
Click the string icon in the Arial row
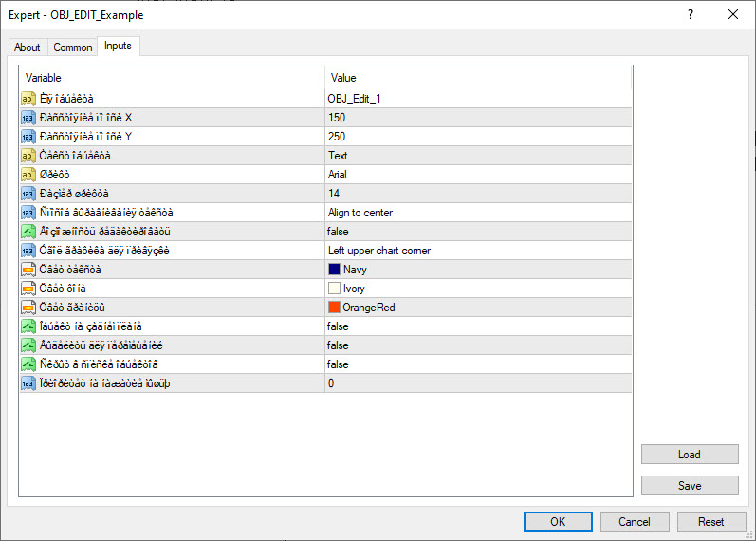[x=28, y=175]
